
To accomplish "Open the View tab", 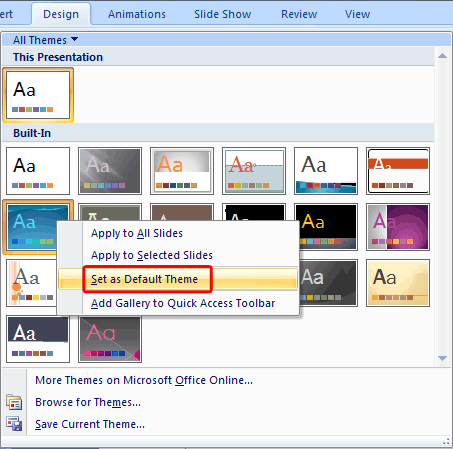I will click(357, 14).
